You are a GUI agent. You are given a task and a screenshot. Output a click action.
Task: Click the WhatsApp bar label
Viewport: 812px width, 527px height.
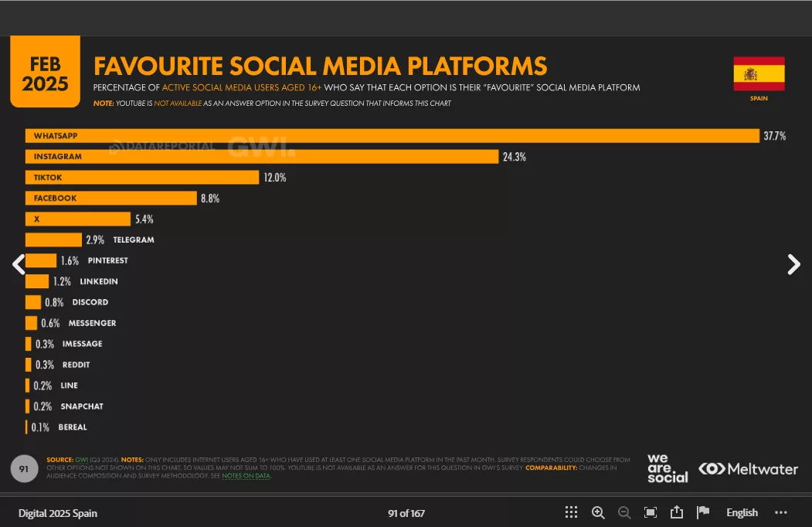click(56, 136)
